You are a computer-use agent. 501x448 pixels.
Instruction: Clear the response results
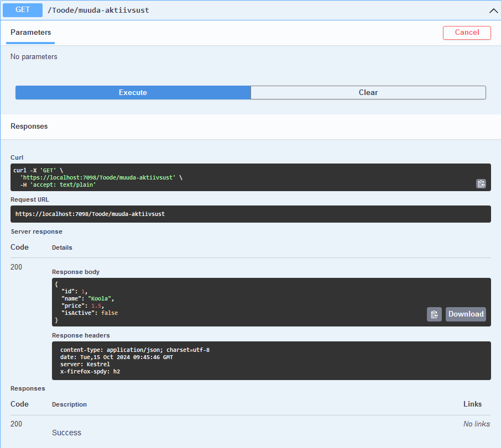pos(368,93)
